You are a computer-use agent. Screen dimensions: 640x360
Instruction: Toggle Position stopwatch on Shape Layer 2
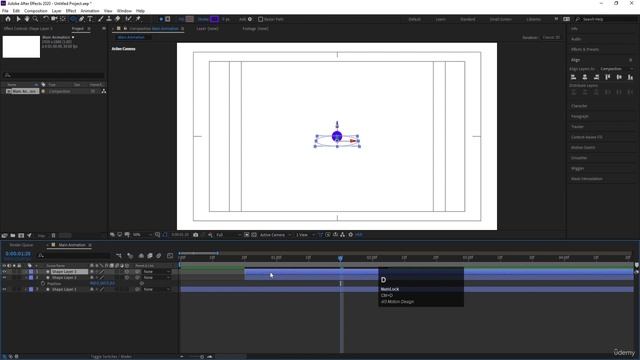pos(43,284)
